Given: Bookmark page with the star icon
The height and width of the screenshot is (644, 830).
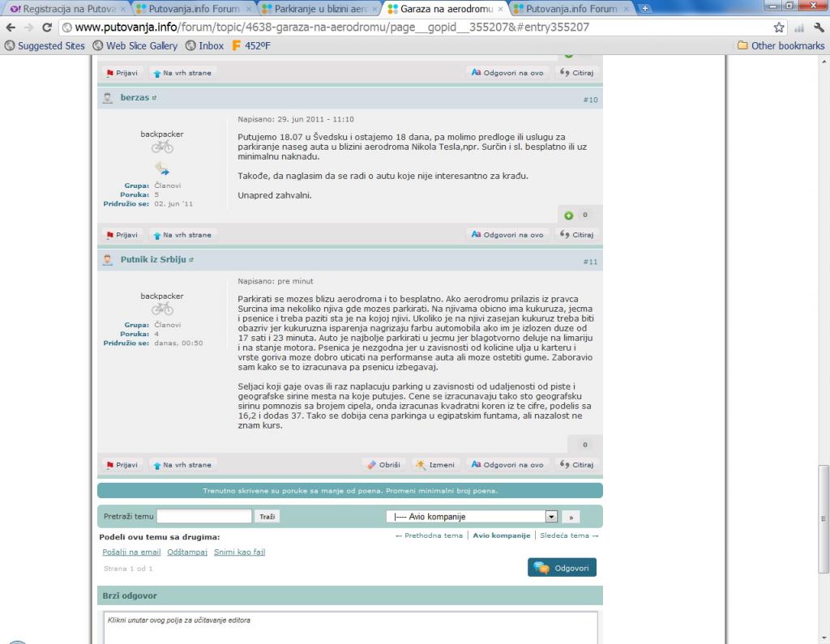Looking at the screenshot, I should click(779, 27).
